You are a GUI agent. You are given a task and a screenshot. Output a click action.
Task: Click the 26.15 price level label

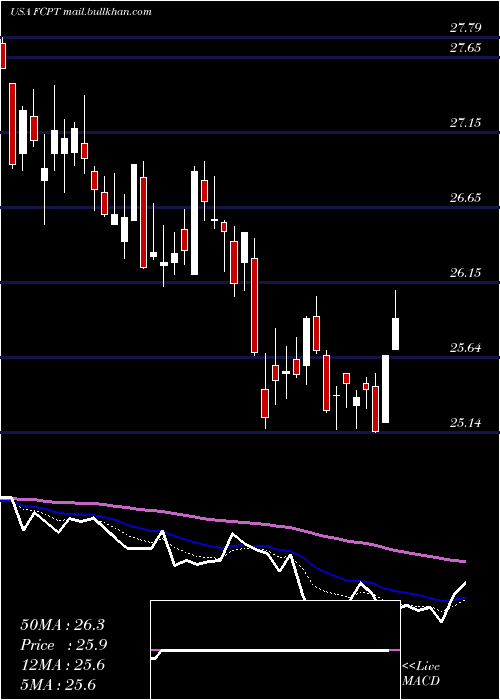click(465, 273)
